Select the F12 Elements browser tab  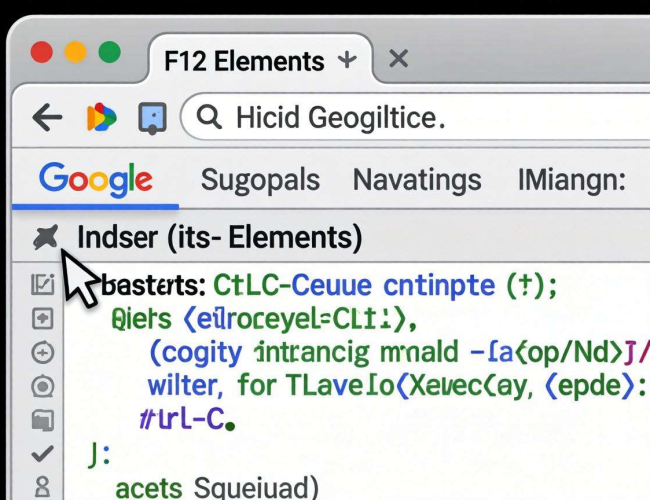point(243,60)
